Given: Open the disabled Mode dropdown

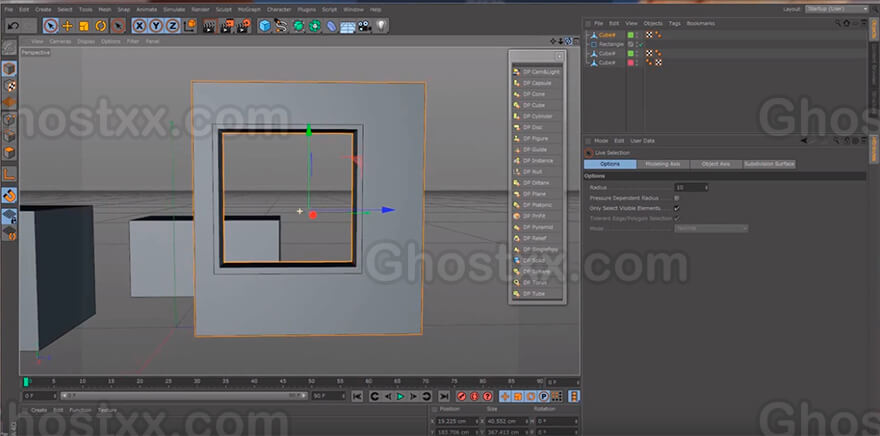Looking at the screenshot, I should (711, 228).
